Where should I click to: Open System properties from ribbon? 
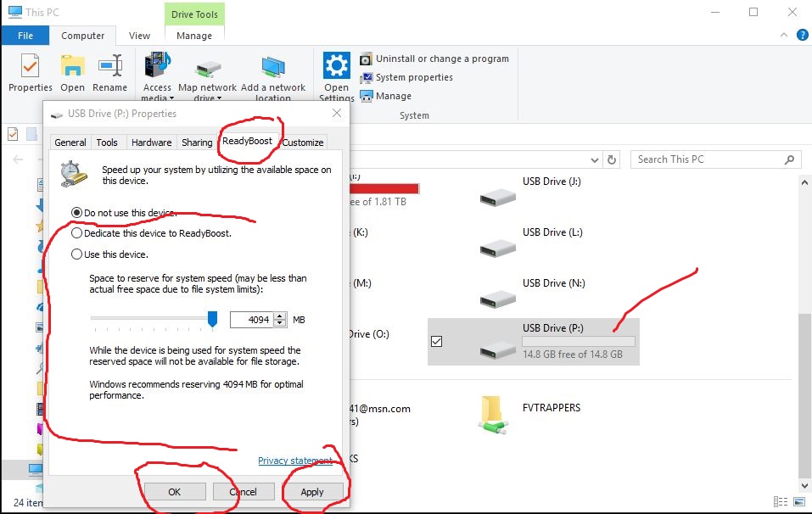[406, 77]
